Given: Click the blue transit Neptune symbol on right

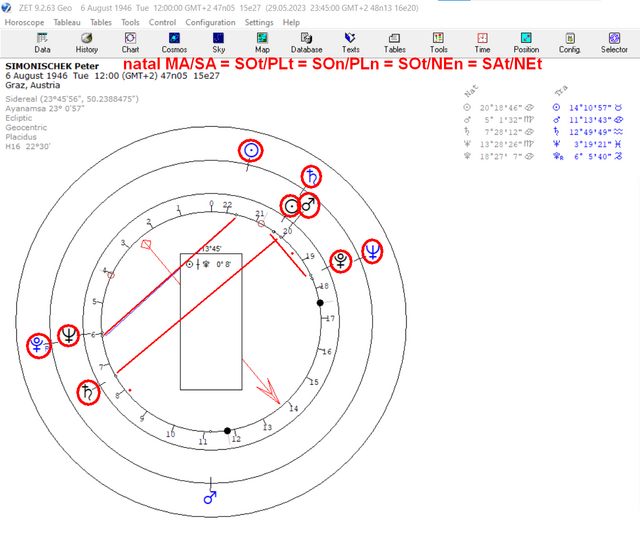Looking at the screenshot, I should tap(373, 251).
